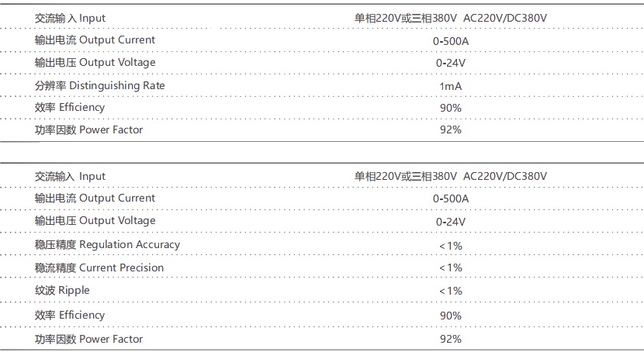The width and height of the screenshot is (644, 352).
Task: Select the <1% value beside Ripple
Action: point(451,291)
